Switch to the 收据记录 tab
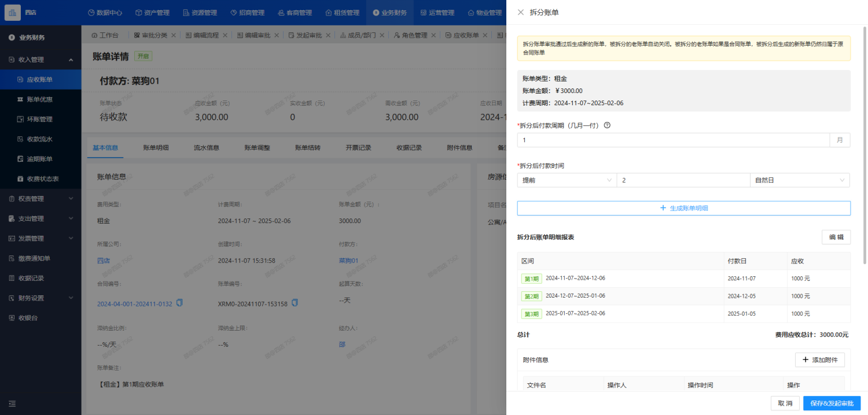The height and width of the screenshot is (415, 868). (x=409, y=147)
